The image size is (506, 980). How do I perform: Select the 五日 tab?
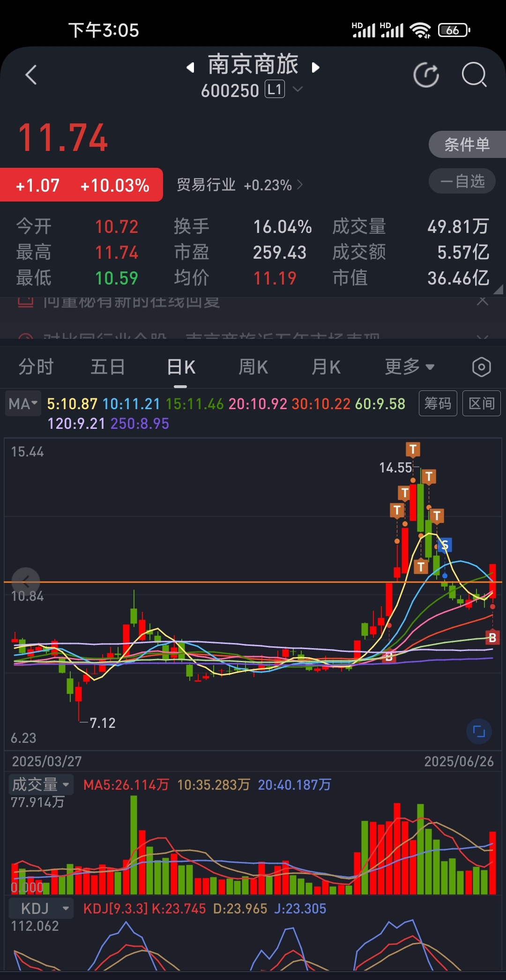pos(108,367)
